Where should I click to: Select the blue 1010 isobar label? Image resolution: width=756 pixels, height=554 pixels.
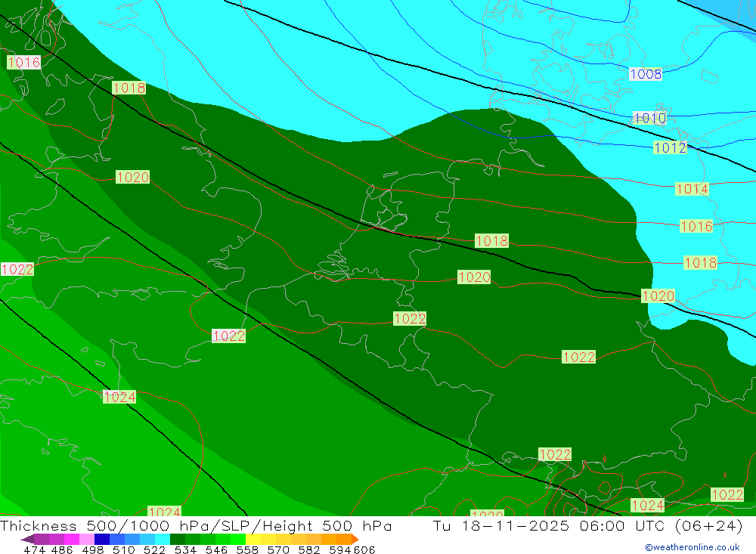[649, 119]
